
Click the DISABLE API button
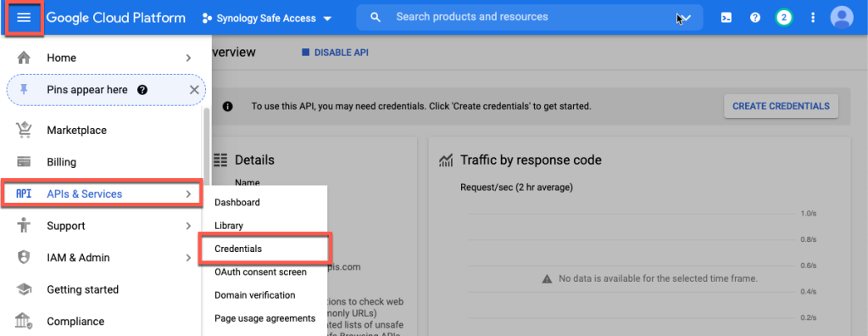click(x=335, y=53)
